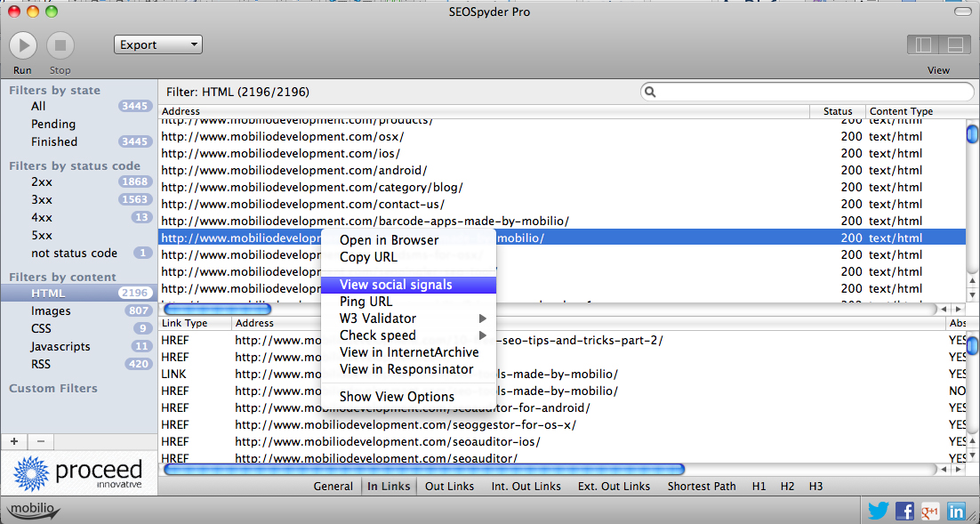980x524 pixels.
Task: Switch to the H1 tab
Action: [x=759, y=486]
